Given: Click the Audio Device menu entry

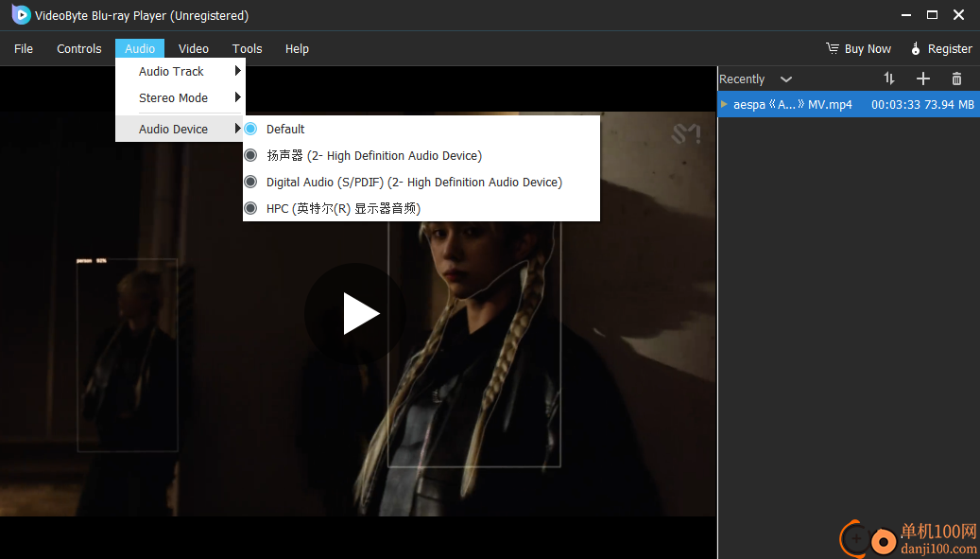Looking at the screenshot, I should 181,129.
